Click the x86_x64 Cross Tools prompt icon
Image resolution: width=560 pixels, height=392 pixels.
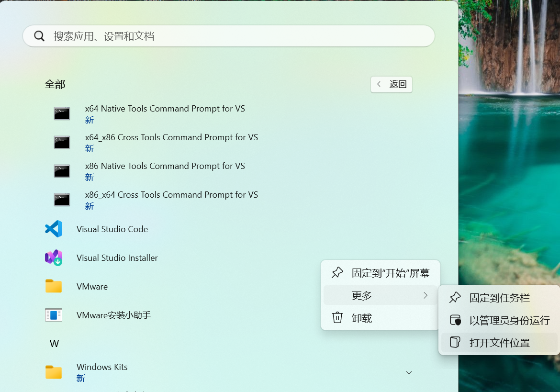(x=62, y=200)
